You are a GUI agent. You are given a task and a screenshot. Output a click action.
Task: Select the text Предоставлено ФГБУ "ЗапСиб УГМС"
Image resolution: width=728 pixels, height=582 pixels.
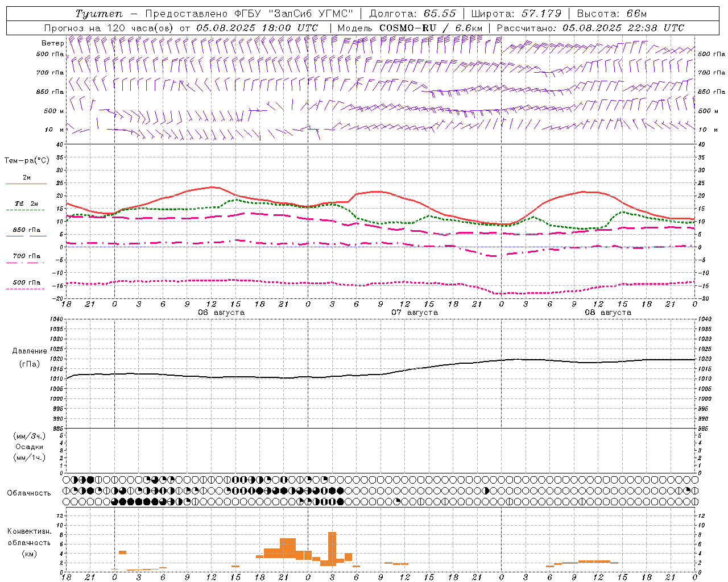coord(249,14)
